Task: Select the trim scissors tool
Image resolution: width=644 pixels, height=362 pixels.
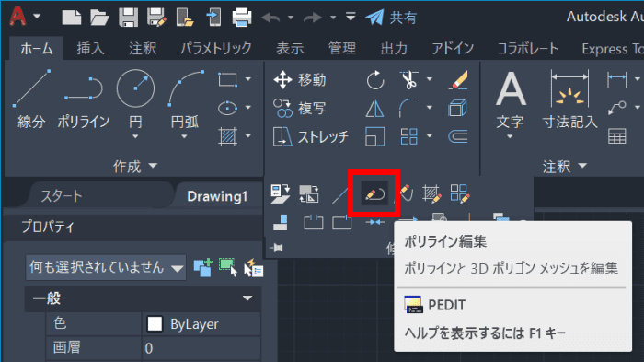Action: [409, 79]
